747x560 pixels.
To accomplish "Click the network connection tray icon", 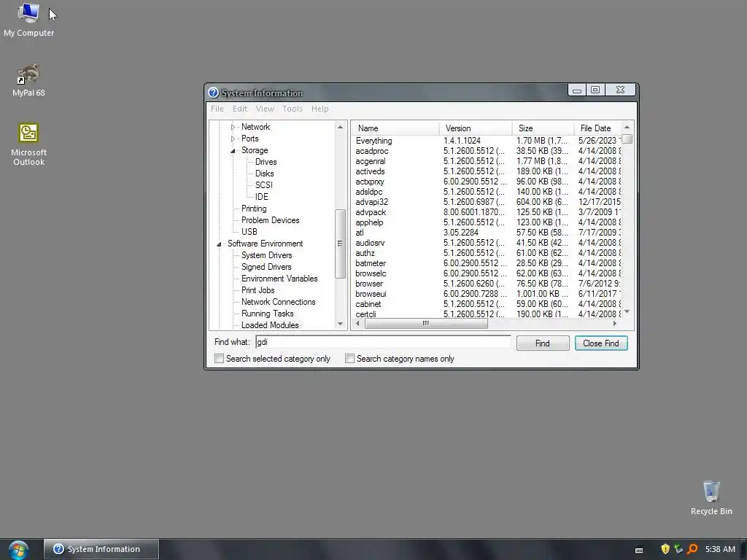I will tap(678, 549).
